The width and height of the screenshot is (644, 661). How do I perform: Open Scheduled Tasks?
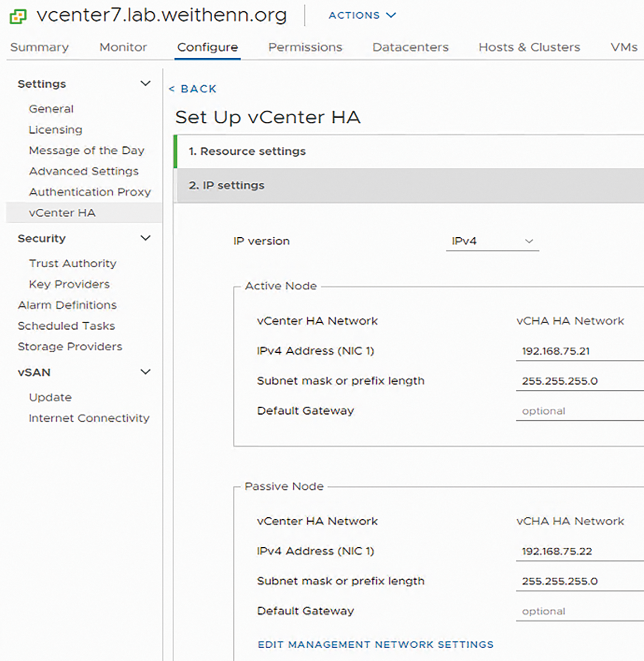pos(66,326)
